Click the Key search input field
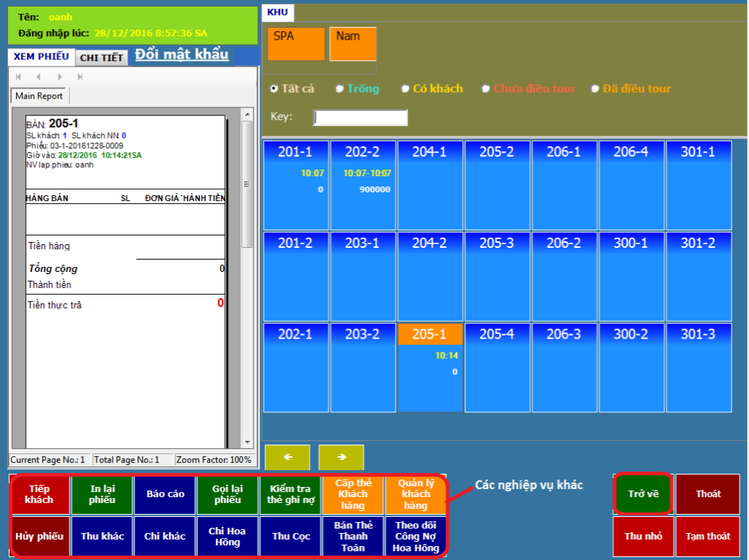This screenshot has height=560, width=749. coord(361,118)
